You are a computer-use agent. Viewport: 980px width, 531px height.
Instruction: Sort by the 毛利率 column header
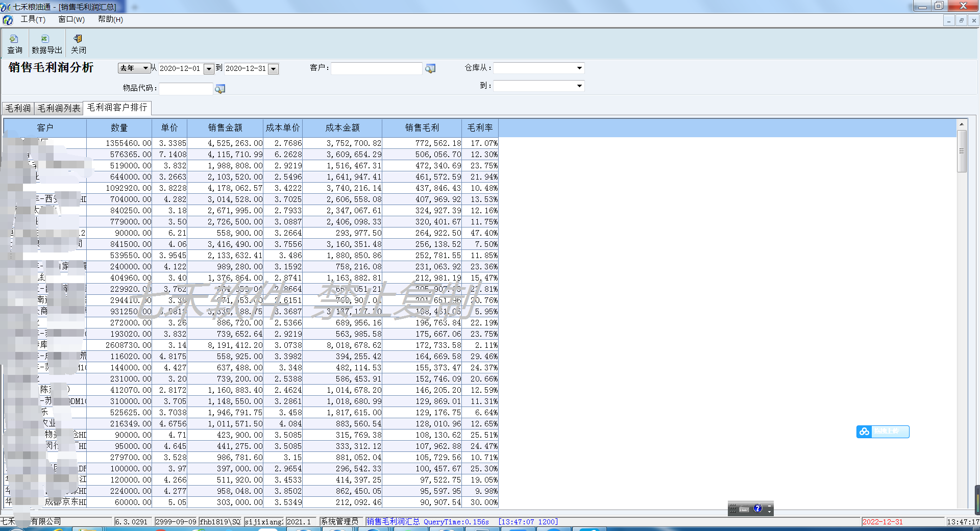[x=480, y=128]
